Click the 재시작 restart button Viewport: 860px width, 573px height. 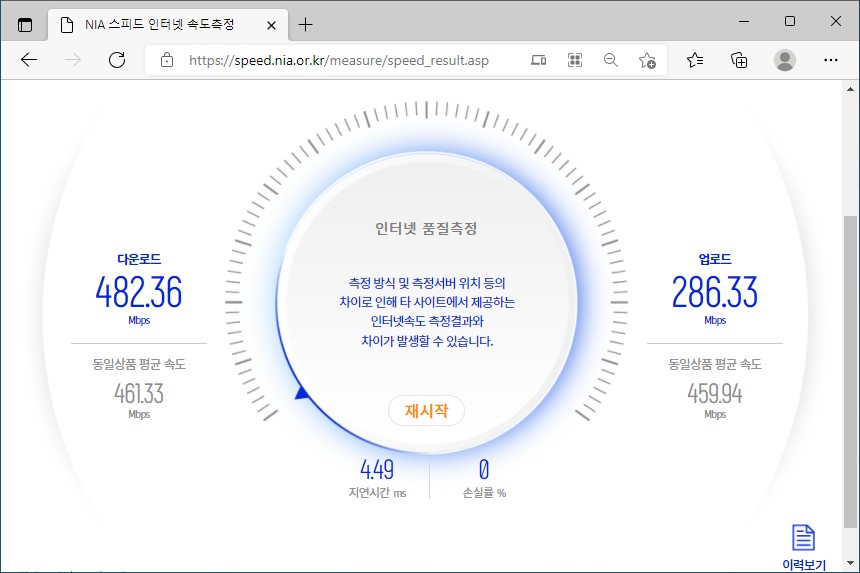click(x=426, y=410)
